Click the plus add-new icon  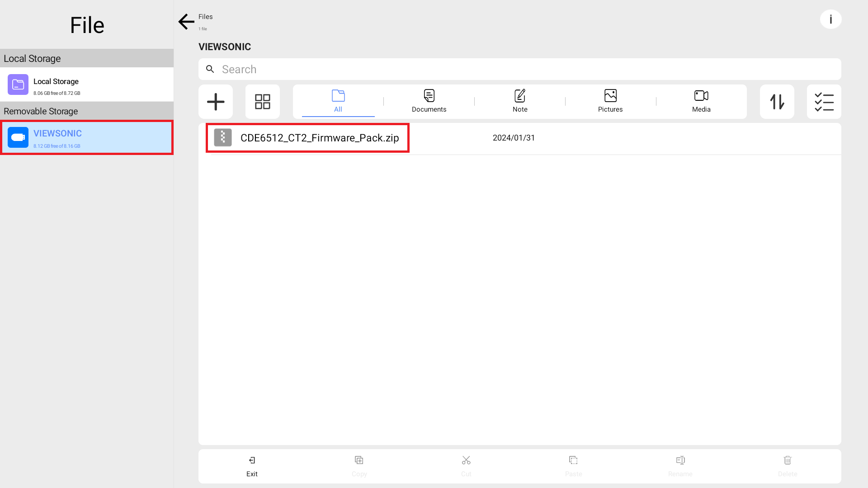coord(216,102)
